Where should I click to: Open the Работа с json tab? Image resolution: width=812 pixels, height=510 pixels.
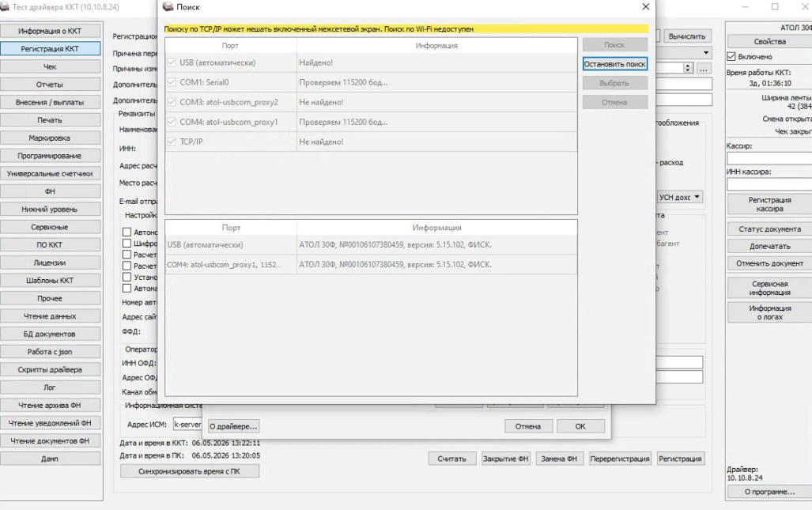click(x=51, y=352)
